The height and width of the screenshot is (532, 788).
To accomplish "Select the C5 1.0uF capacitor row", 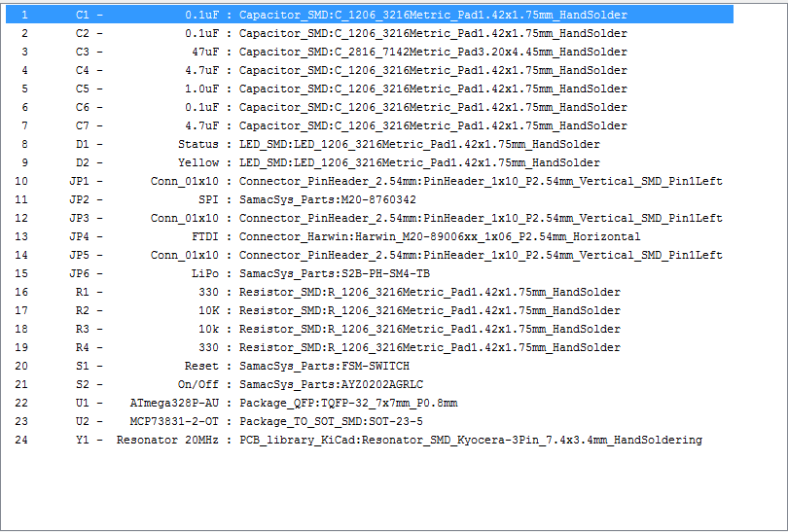I will (370, 89).
